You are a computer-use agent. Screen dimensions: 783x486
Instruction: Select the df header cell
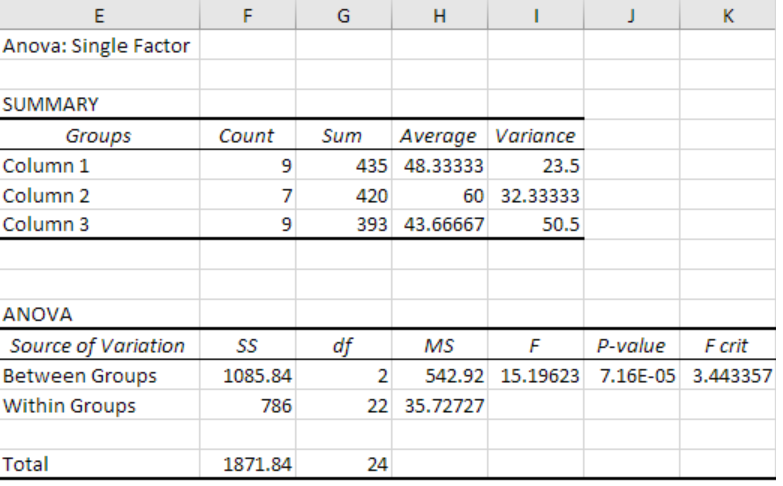(x=344, y=345)
